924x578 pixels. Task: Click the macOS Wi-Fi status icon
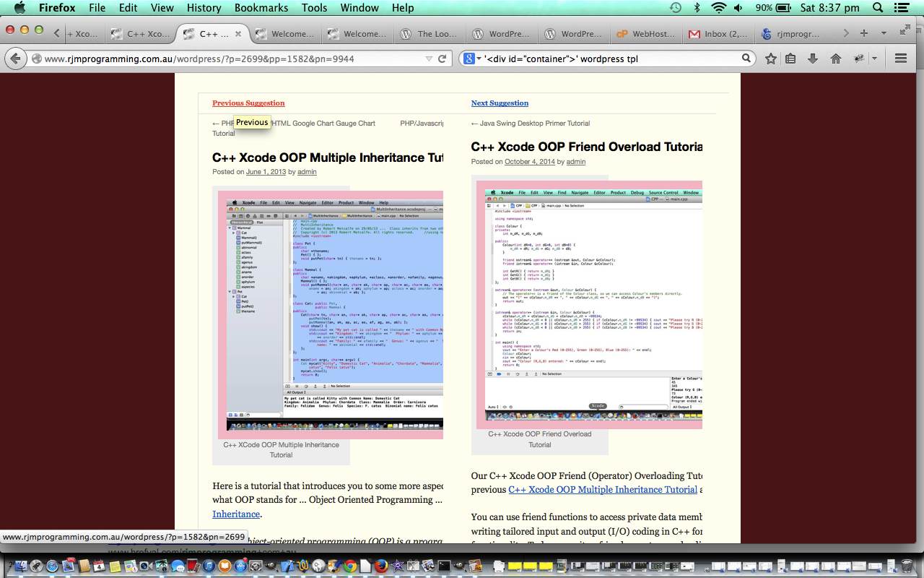click(x=718, y=8)
